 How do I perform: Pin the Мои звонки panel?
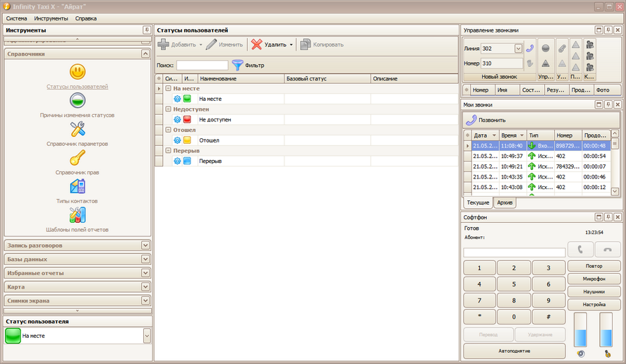coord(608,104)
